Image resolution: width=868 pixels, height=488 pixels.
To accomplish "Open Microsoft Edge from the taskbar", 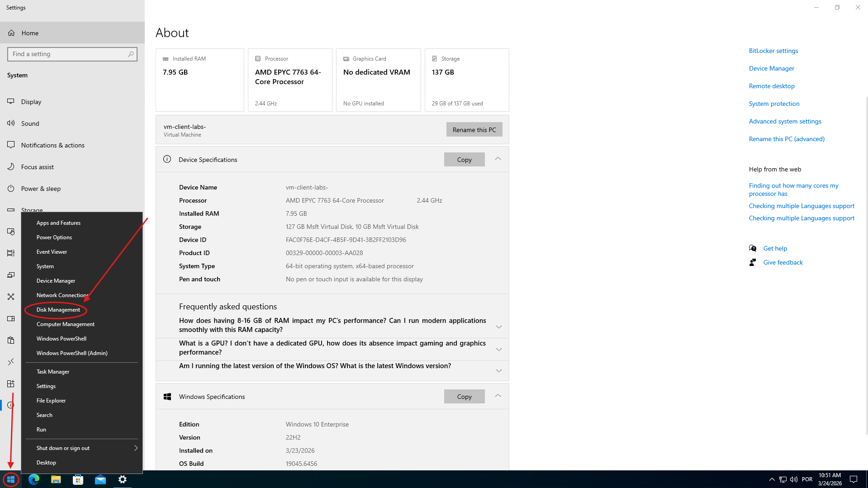I will click(x=34, y=479).
